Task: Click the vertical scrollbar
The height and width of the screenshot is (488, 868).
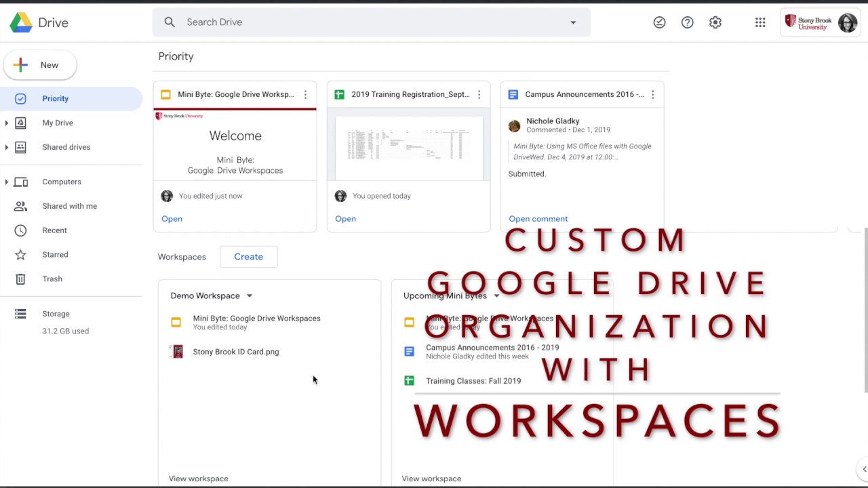Action: click(865, 310)
